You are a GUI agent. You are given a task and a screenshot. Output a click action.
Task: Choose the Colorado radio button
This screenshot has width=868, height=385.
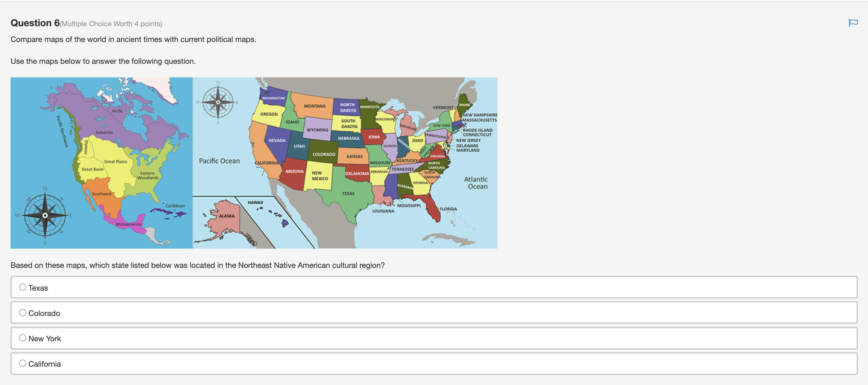click(x=23, y=313)
